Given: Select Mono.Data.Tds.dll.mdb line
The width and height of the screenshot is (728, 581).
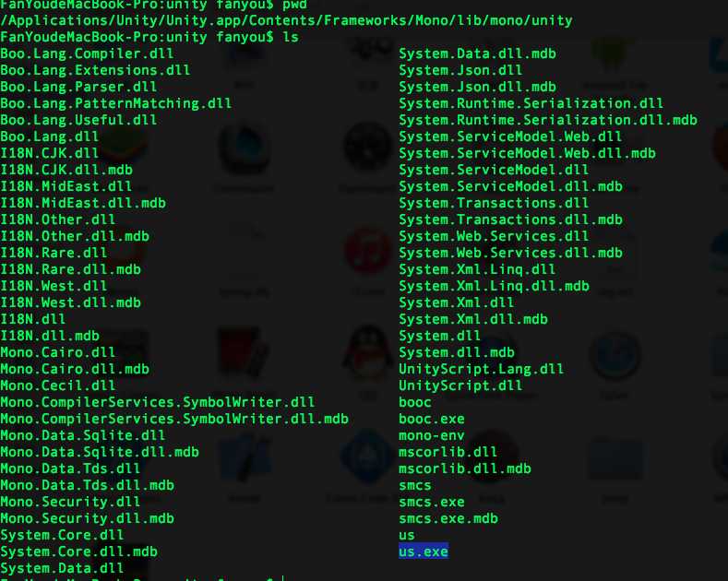Looking at the screenshot, I should click(x=87, y=485).
